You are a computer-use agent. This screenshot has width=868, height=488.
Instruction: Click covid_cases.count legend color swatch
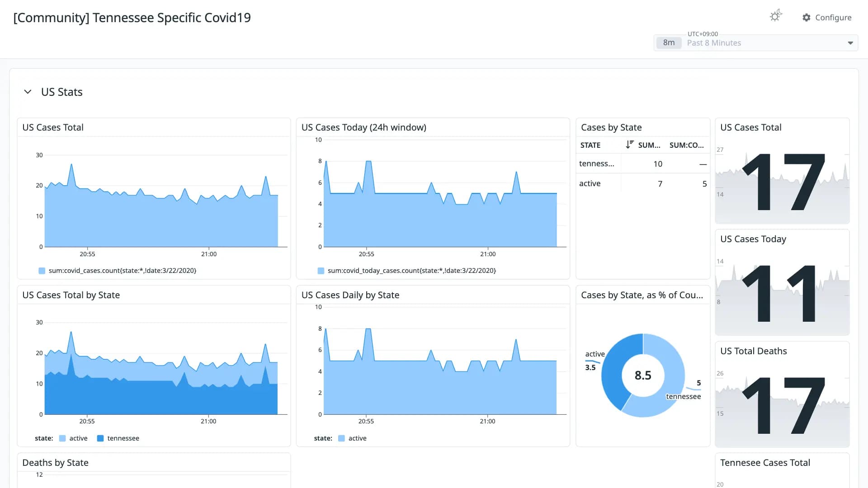point(42,271)
